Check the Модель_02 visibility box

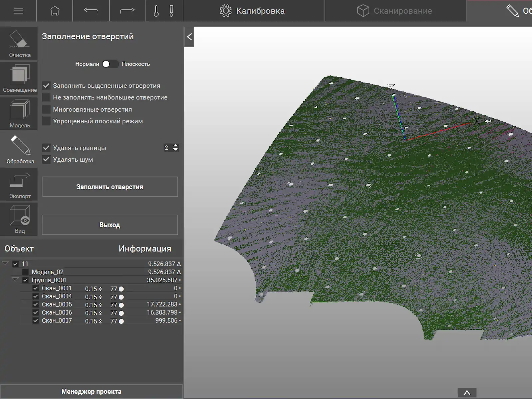coord(25,272)
